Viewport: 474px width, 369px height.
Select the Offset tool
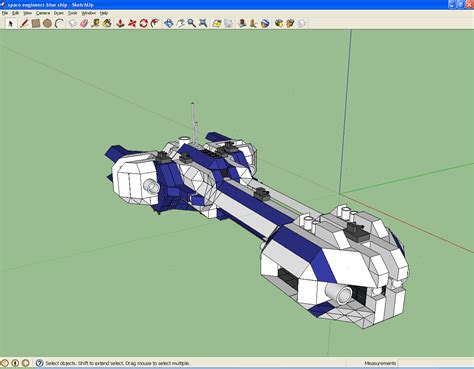155,23
